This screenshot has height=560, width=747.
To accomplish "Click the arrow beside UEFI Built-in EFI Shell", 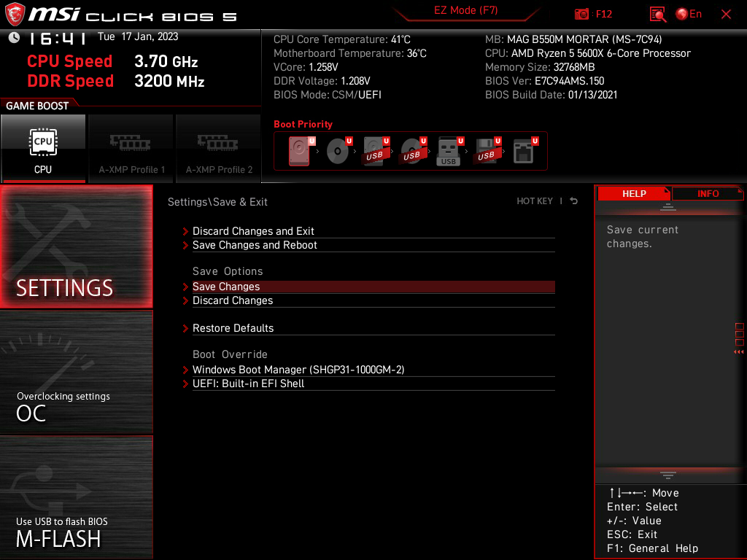I will coord(185,384).
